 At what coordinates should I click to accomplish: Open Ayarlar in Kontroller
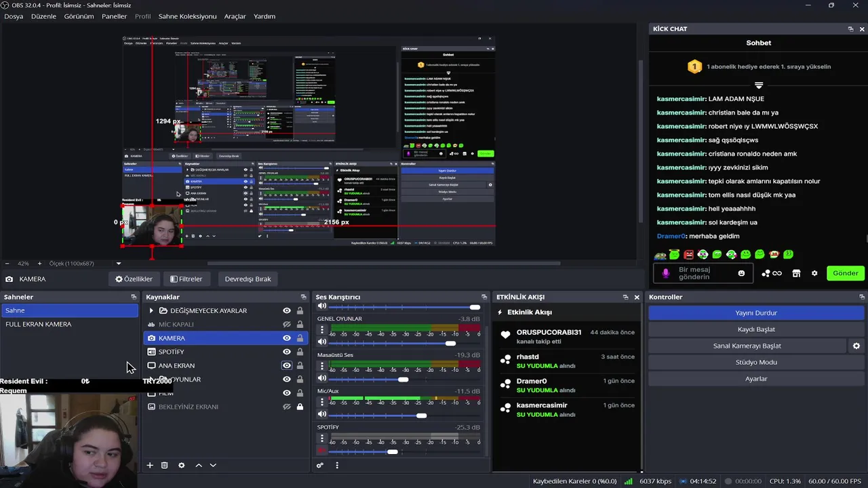click(756, 379)
